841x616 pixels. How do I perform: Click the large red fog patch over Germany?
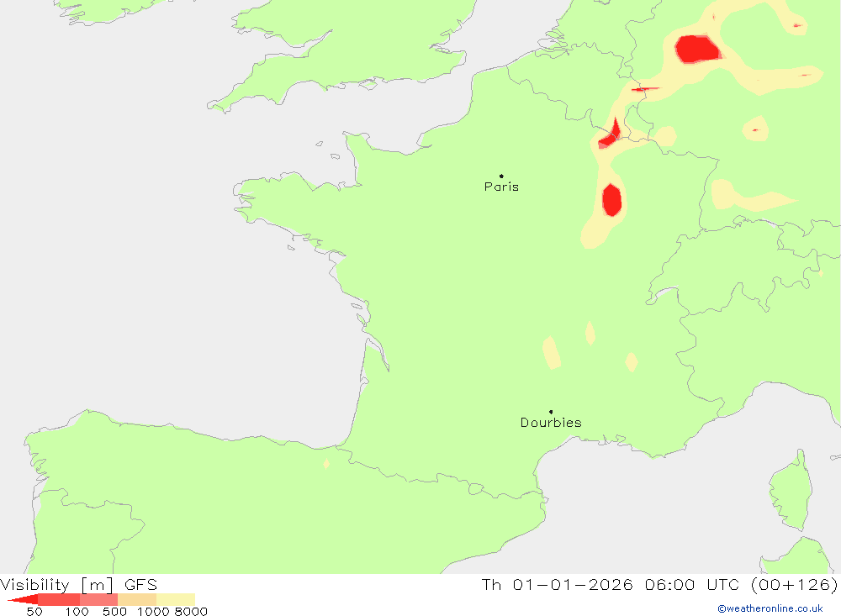pos(697,50)
